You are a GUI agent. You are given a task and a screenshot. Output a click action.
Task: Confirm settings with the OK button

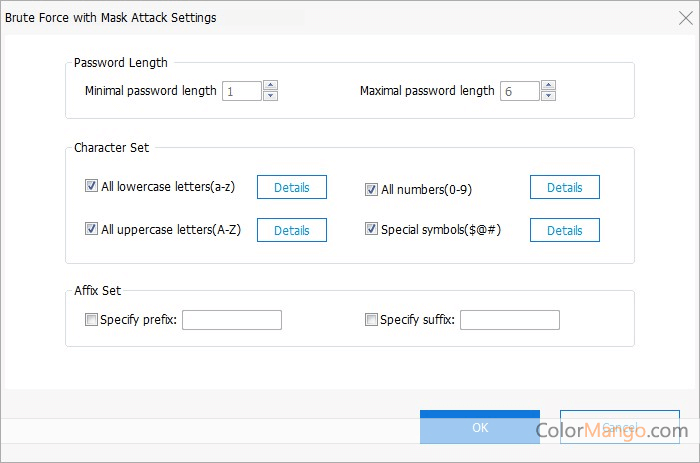click(479, 427)
